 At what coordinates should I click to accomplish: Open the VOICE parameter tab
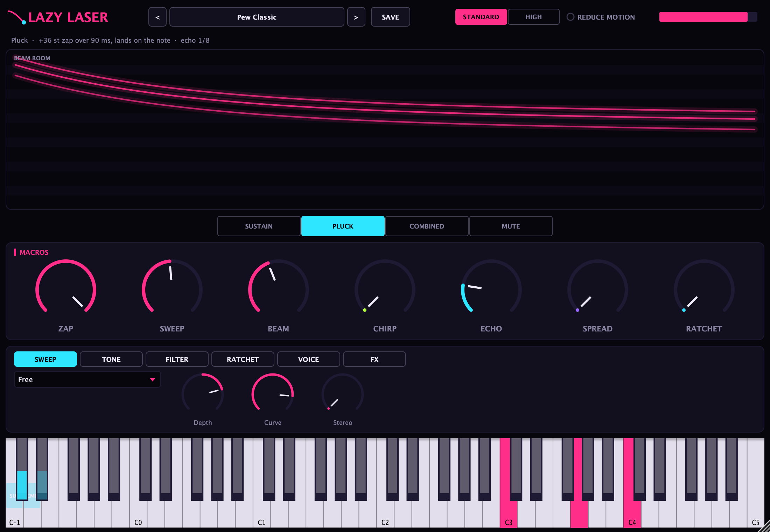tap(309, 359)
